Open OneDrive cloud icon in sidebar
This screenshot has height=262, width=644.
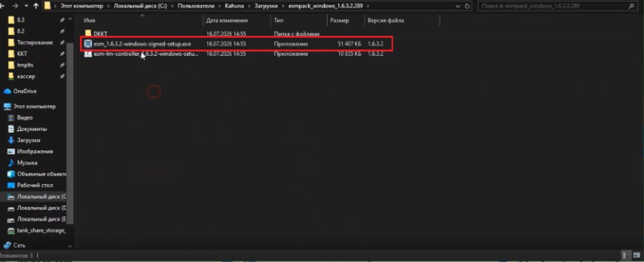(7, 91)
